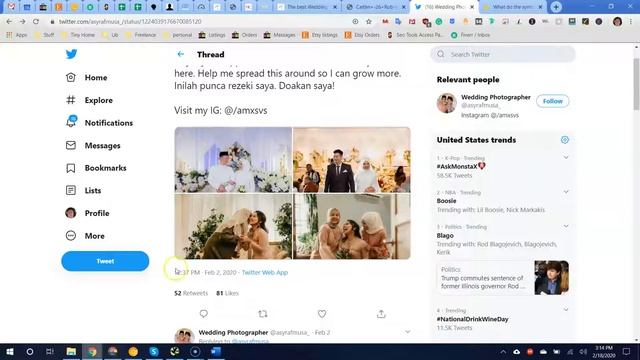
Task: Open options chevron on reply tweet
Action: [x=408, y=332]
